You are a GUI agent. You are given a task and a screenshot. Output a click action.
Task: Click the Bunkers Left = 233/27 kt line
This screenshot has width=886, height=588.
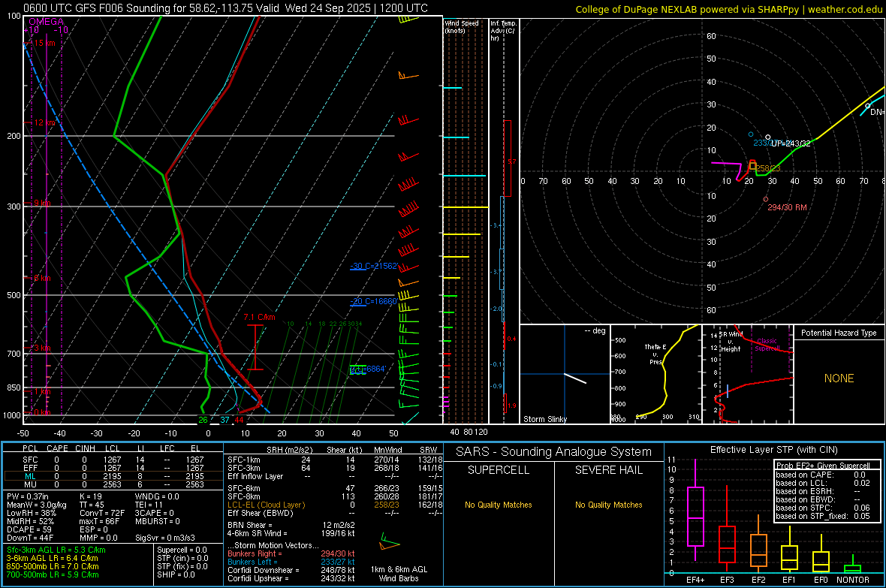[x=291, y=562]
